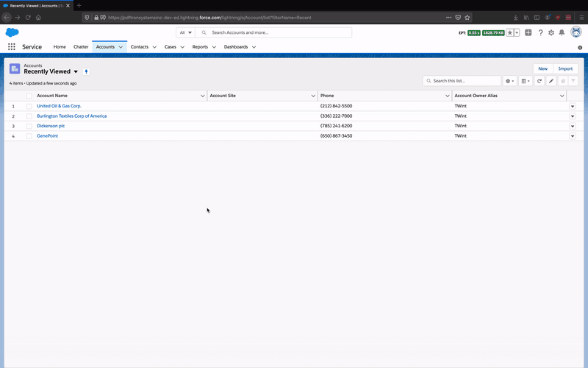Viewport: 588px width, 368px height.
Task: Open the browser page actions ellipsis
Action: [x=448, y=17]
